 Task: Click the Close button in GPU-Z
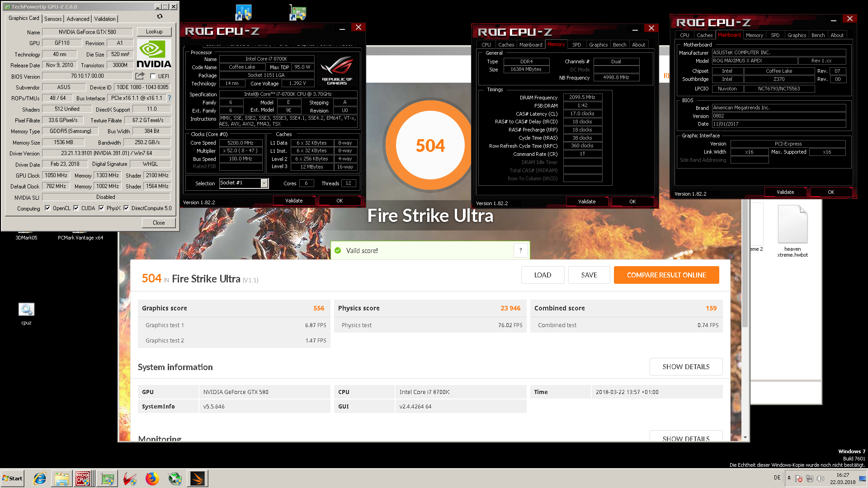pyautogui.click(x=159, y=223)
